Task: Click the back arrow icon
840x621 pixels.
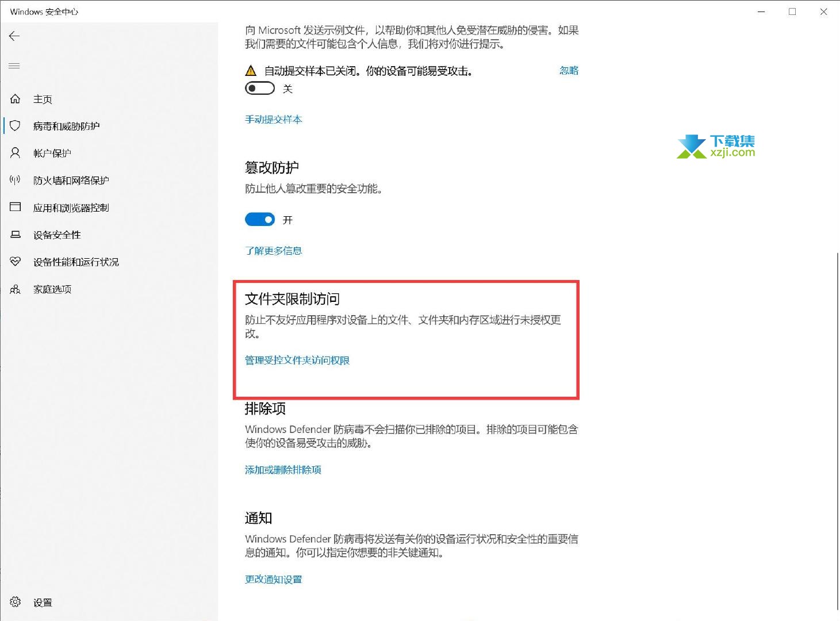Action: tap(14, 36)
